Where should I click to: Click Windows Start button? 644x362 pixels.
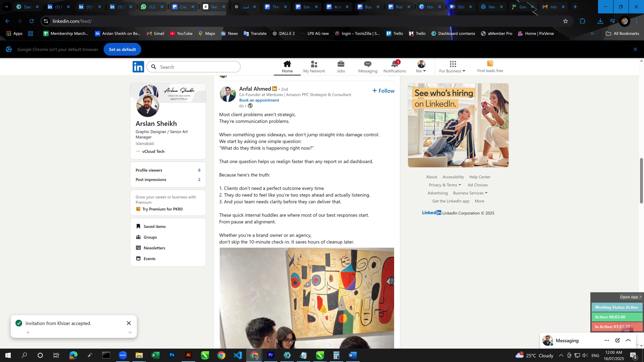[x=8, y=355]
